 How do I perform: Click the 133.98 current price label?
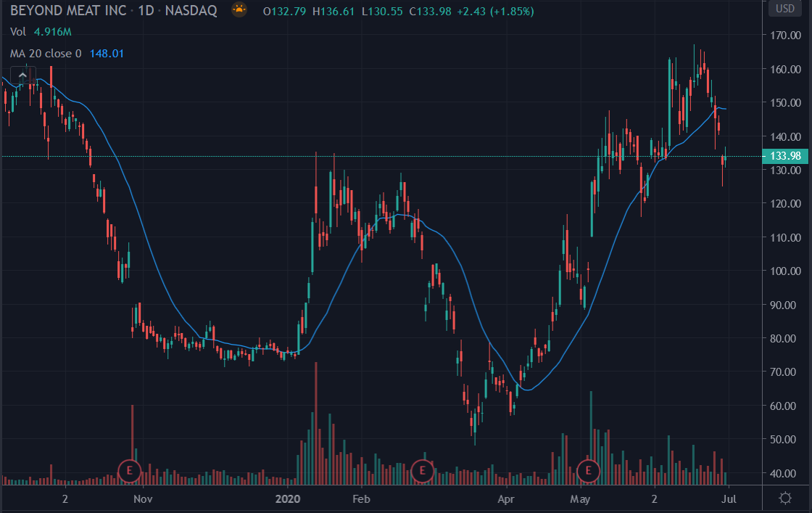786,157
